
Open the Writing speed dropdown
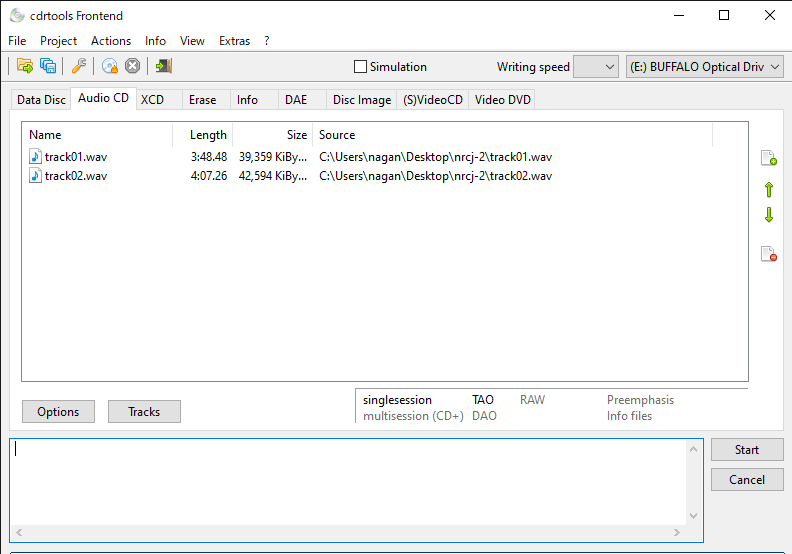tap(596, 67)
